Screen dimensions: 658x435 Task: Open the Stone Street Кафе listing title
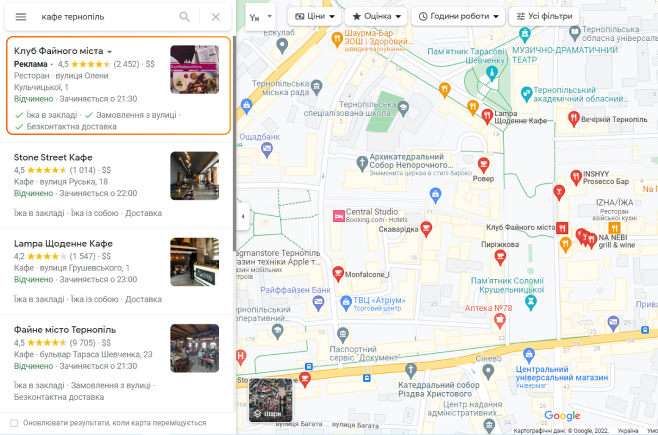coord(53,157)
